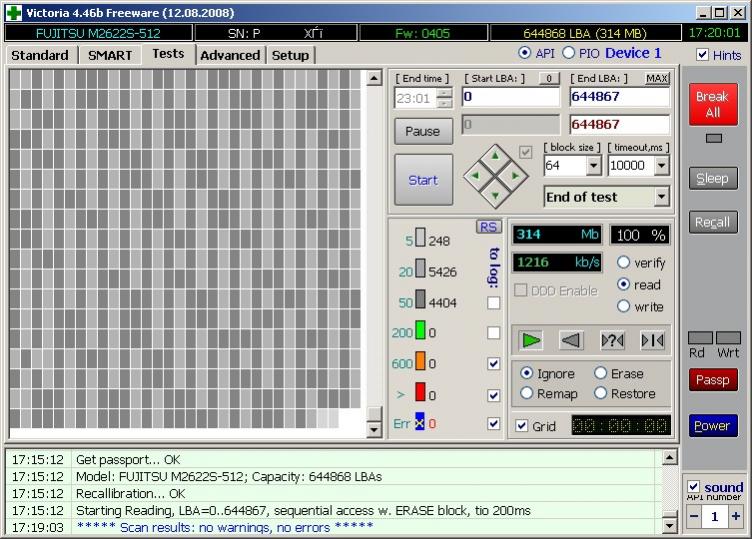
Task: Open the Advanced tab
Action: click(x=230, y=55)
